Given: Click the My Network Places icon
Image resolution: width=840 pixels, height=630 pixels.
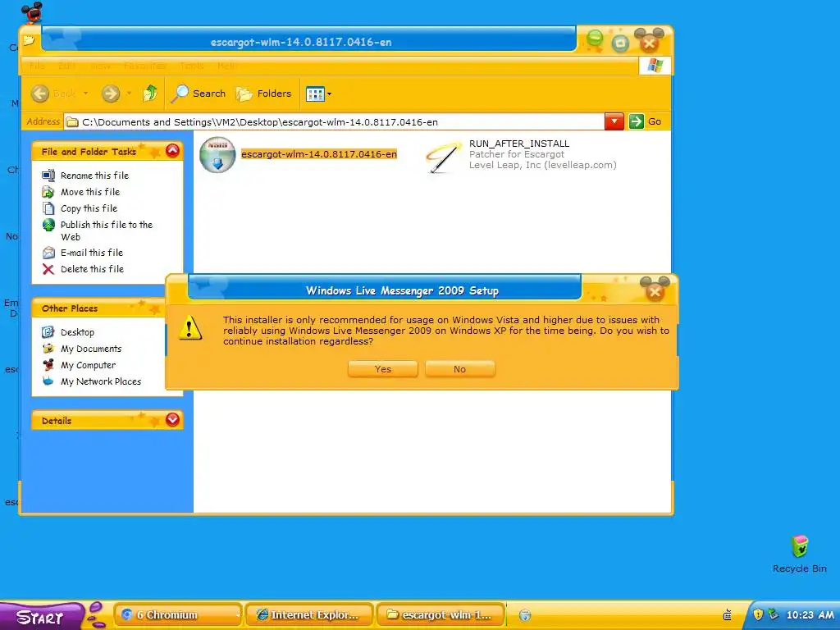Looking at the screenshot, I should 48,381.
